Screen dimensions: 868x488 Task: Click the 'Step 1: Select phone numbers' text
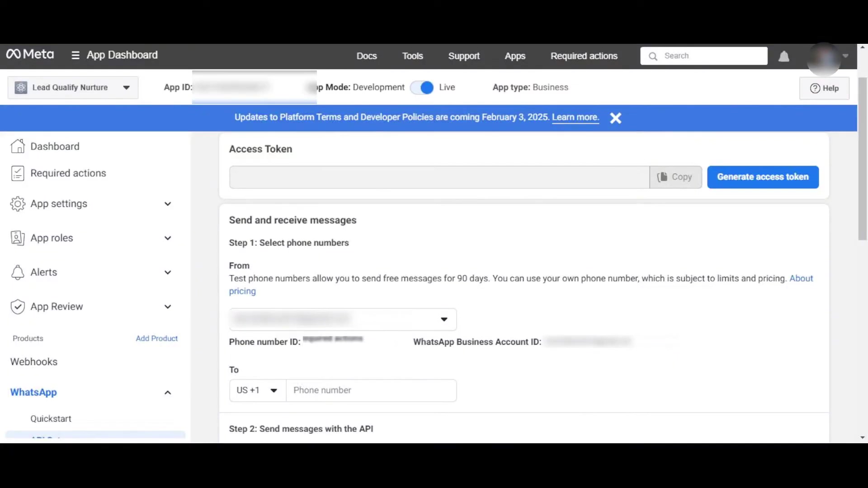pos(289,243)
